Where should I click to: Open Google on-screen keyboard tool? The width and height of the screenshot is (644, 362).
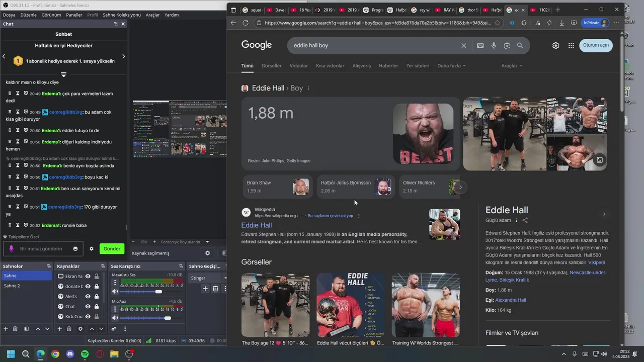point(480,45)
